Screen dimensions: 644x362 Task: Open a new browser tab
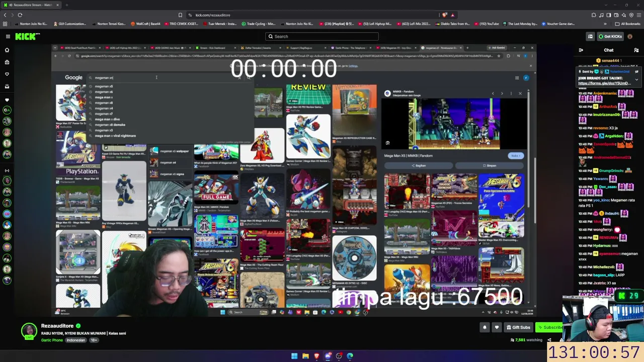[x=66, y=5]
